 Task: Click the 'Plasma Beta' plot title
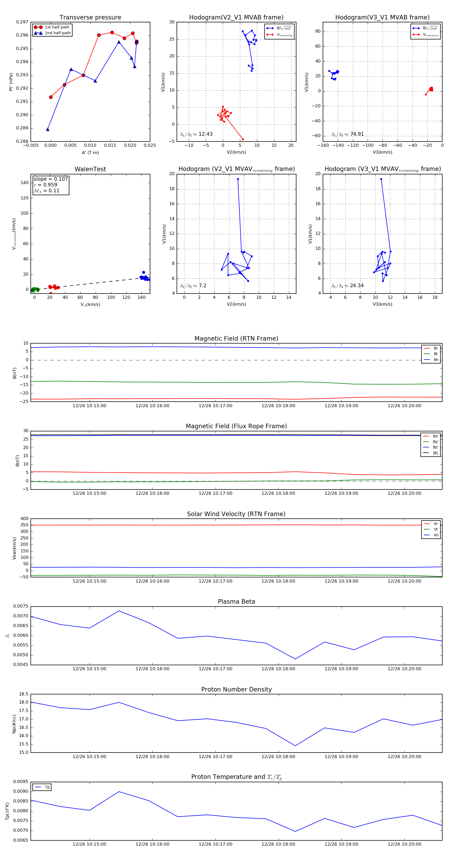(x=236, y=602)
